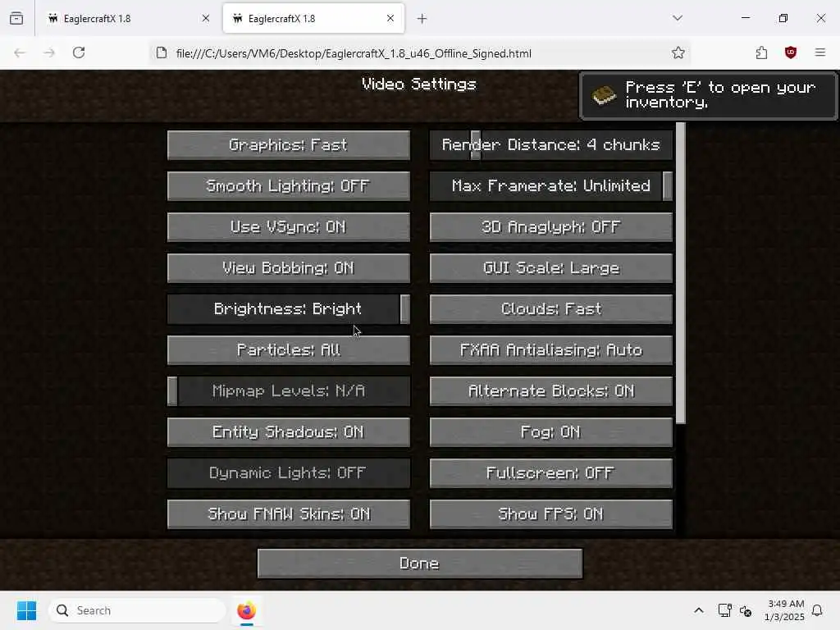Toggle Show FNAW Skins ON button
Screen dimensions: 840x630
coord(288,514)
